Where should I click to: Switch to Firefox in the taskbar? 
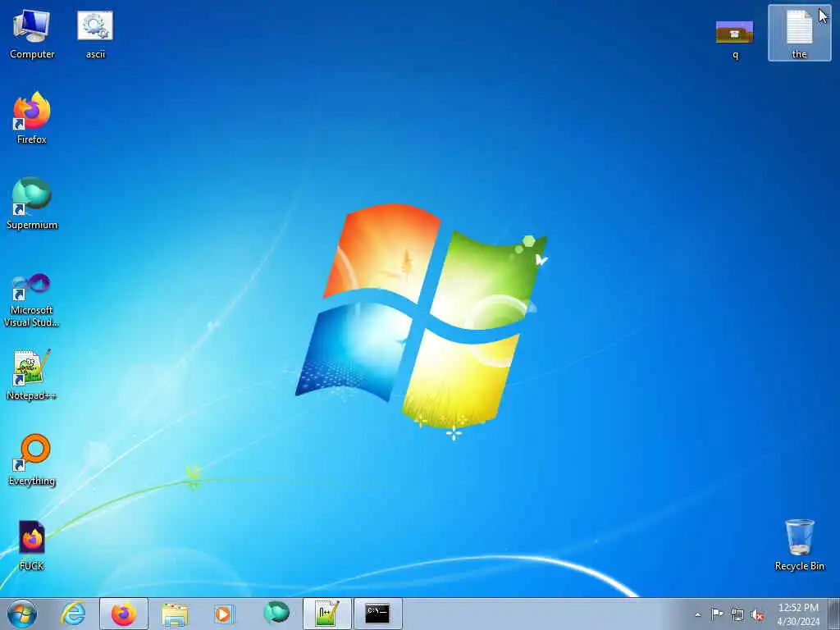pos(123,614)
